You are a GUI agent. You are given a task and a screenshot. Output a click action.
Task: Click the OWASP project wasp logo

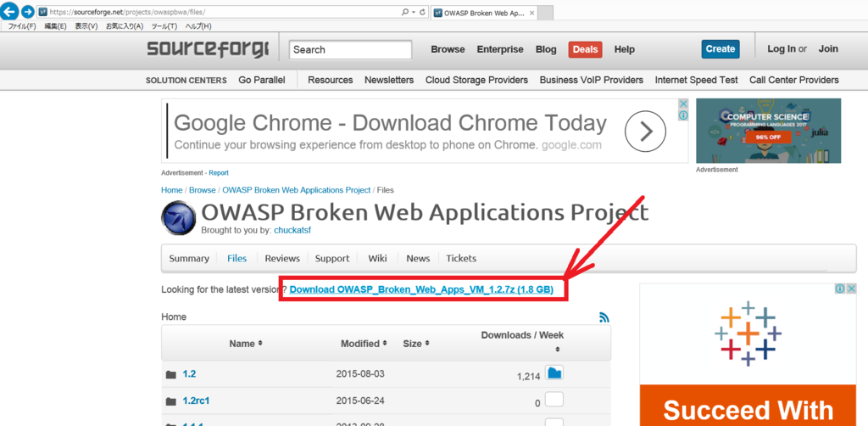click(x=178, y=218)
